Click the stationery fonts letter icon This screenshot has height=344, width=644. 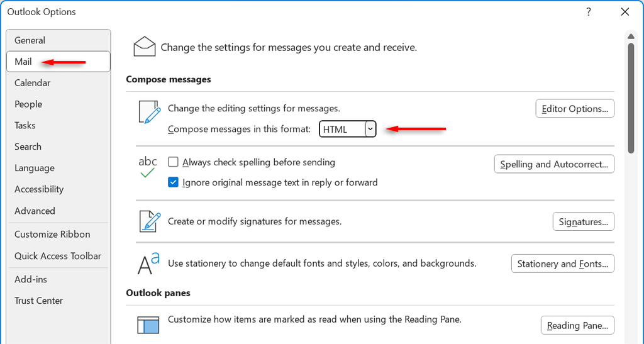tap(148, 264)
